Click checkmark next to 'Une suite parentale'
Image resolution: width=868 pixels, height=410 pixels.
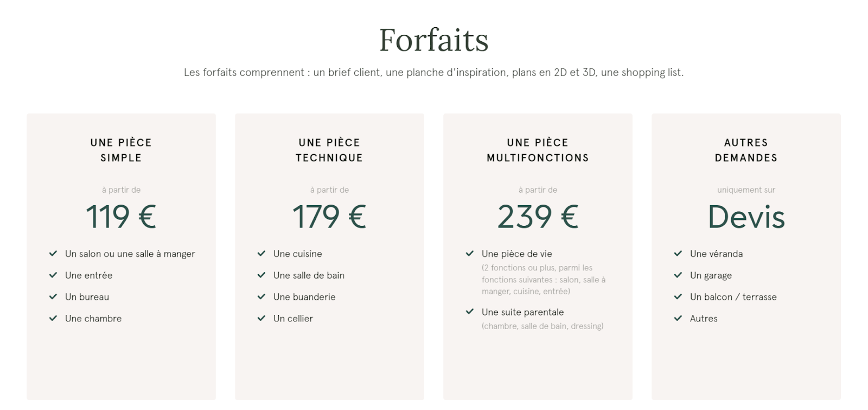pos(470,312)
